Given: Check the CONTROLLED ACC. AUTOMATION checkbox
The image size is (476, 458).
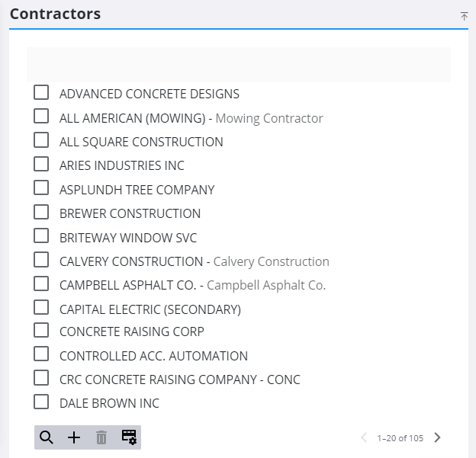Looking at the screenshot, I should tap(41, 354).
